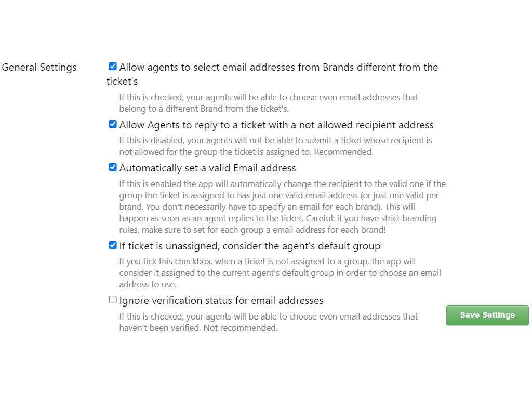Click the lone 'address to use.' description line

coord(148,285)
